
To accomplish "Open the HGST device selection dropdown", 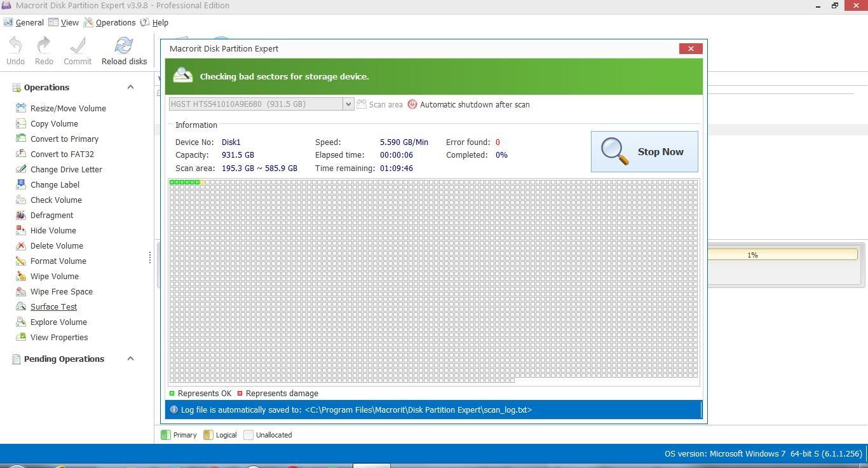I will point(348,104).
